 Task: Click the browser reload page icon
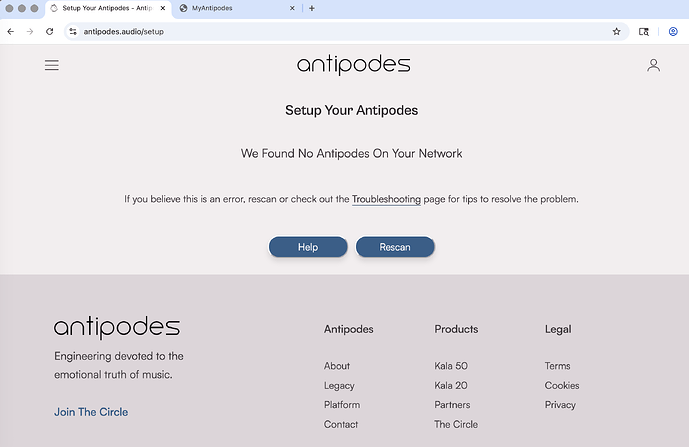[49, 32]
